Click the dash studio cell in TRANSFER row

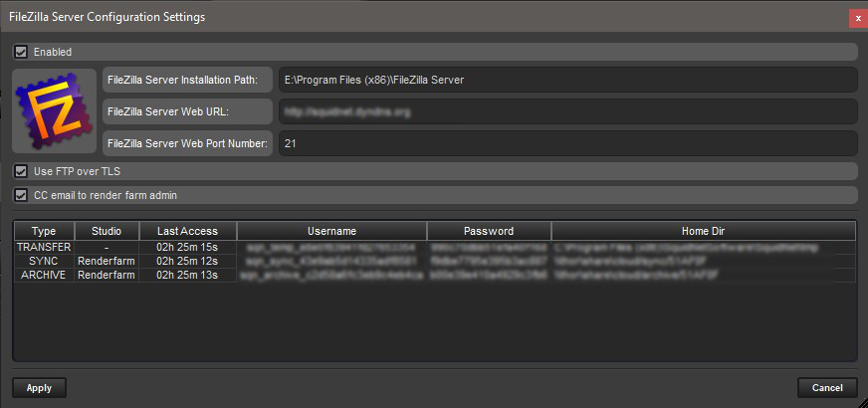point(107,247)
